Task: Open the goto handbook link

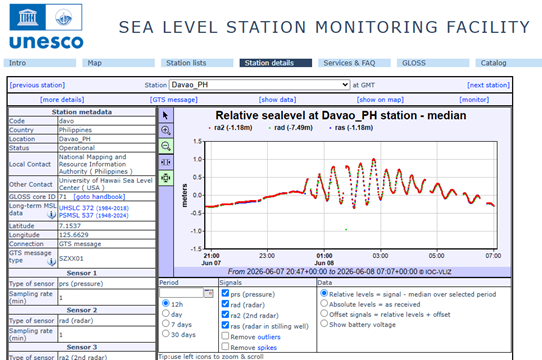Action: pos(100,197)
